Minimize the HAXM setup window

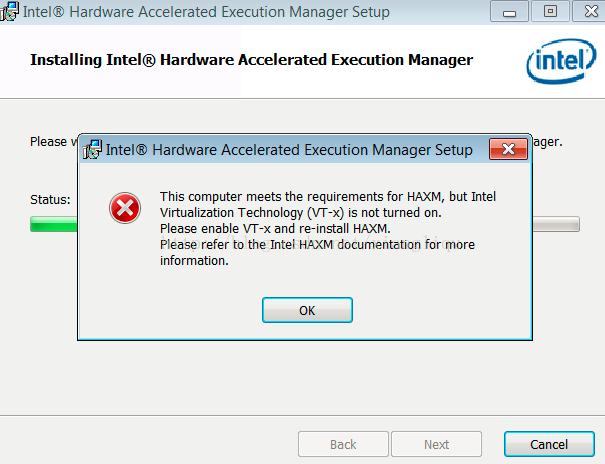tap(513, 12)
